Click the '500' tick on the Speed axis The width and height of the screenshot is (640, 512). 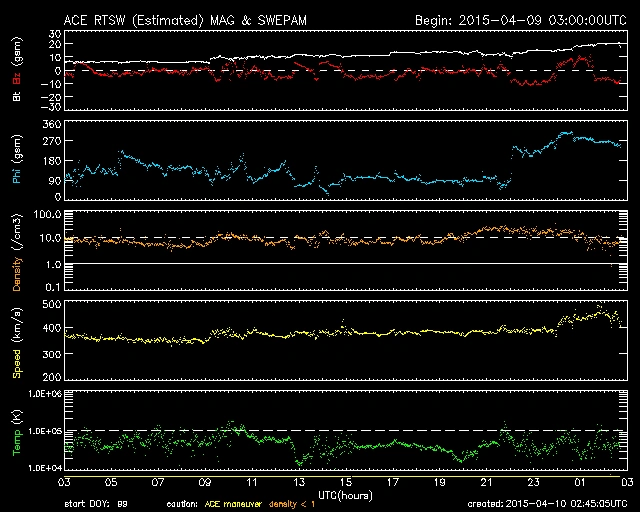click(x=52, y=304)
